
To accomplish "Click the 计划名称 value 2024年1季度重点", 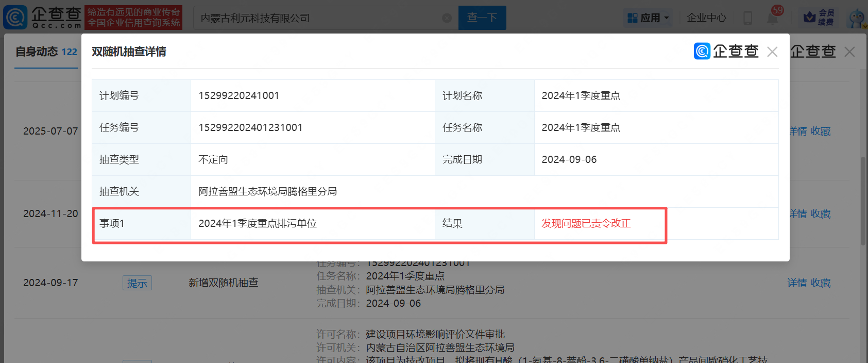I will pyautogui.click(x=581, y=95).
